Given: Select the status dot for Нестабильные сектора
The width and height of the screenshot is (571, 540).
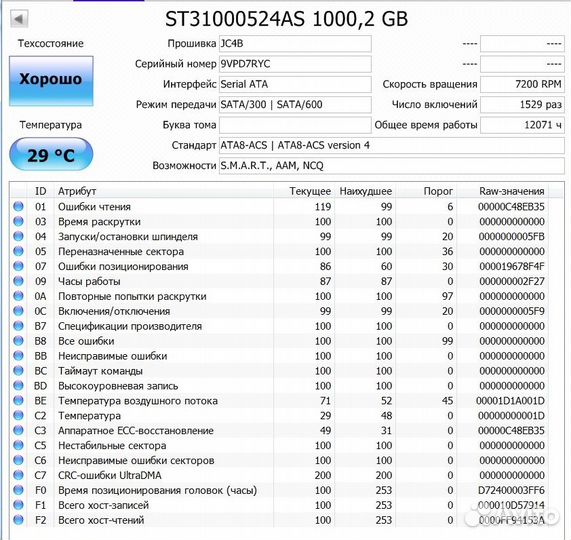Looking at the screenshot, I should [18, 445].
